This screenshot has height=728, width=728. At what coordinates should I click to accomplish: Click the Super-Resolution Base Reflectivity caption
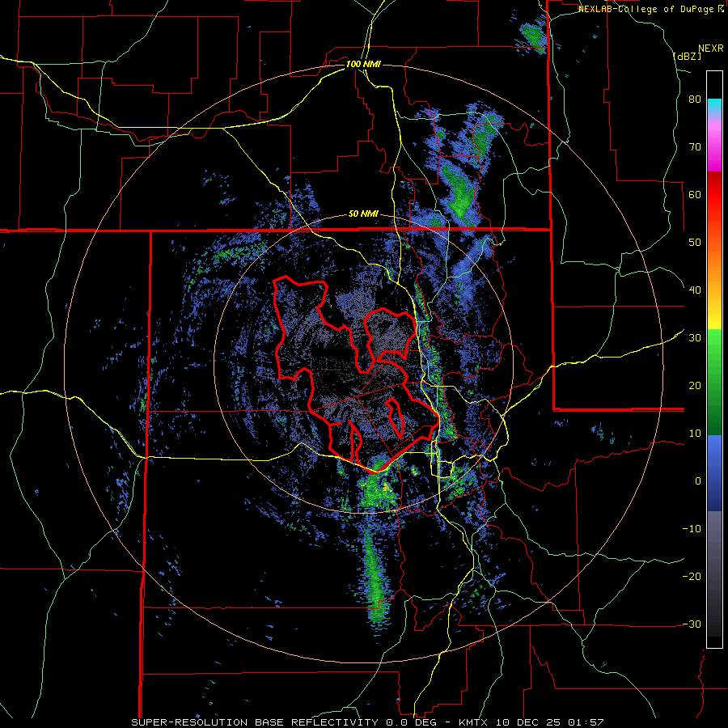click(255, 722)
